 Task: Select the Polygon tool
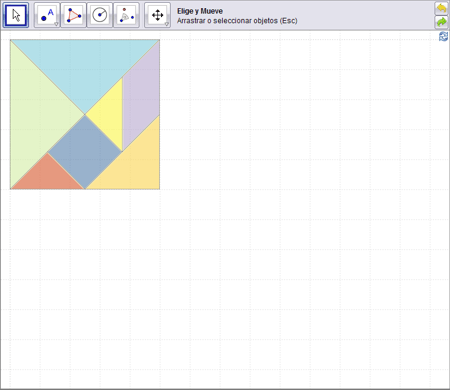tap(73, 15)
